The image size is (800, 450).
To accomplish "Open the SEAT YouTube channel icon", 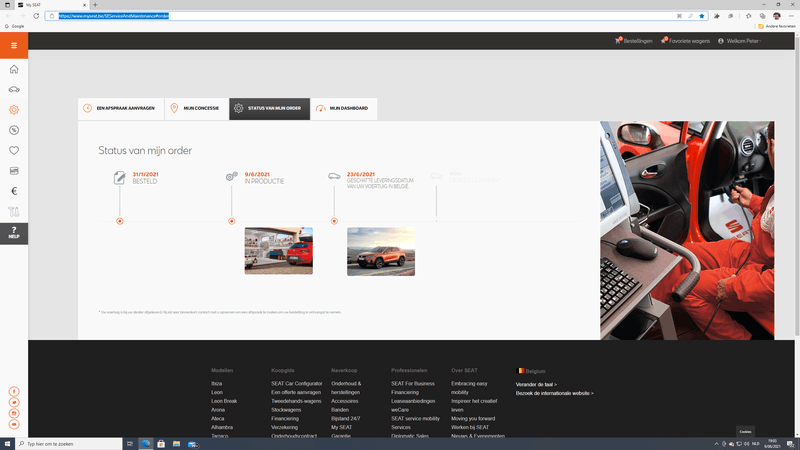I will click(14, 424).
